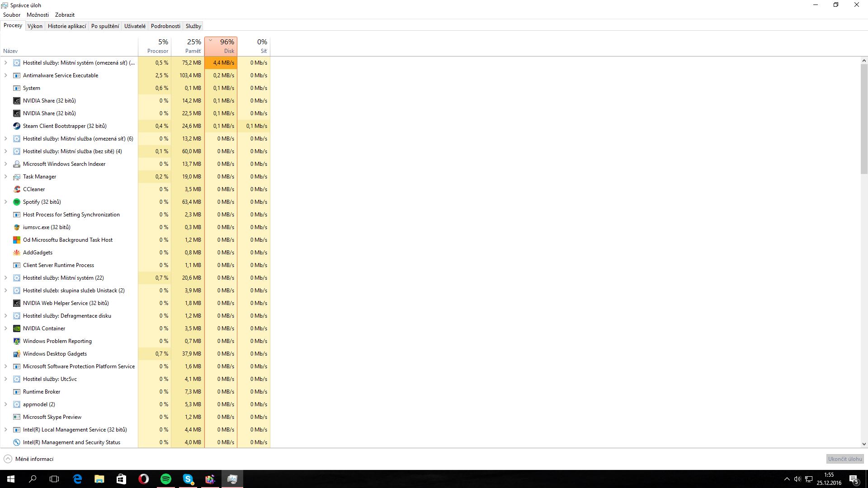Viewport: 868px width, 488px height.
Task: Click the CCleaner process icon
Action: tap(17, 189)
